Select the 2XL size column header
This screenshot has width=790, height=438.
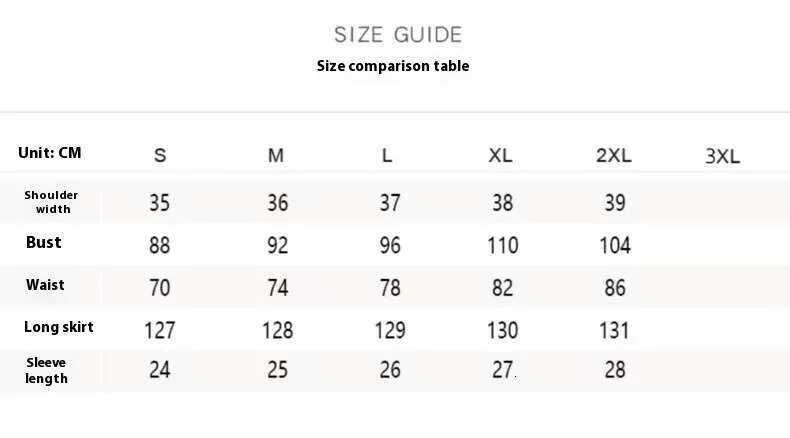614,155
